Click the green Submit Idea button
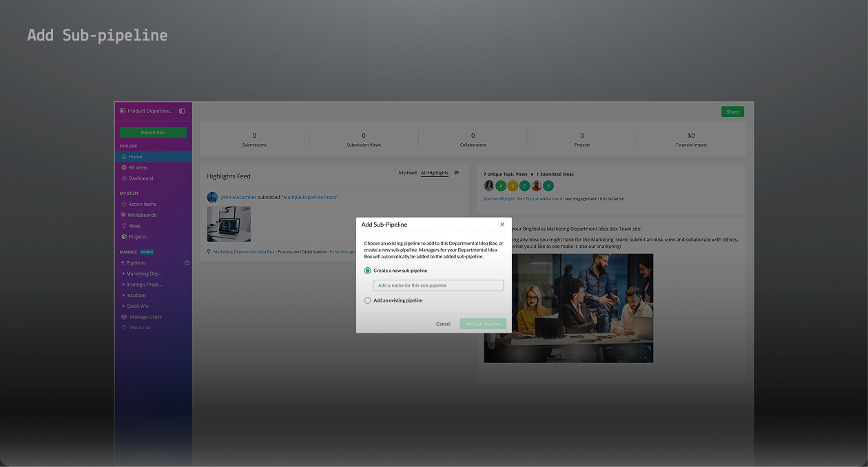868x467 pixels. tap(153, 132)
